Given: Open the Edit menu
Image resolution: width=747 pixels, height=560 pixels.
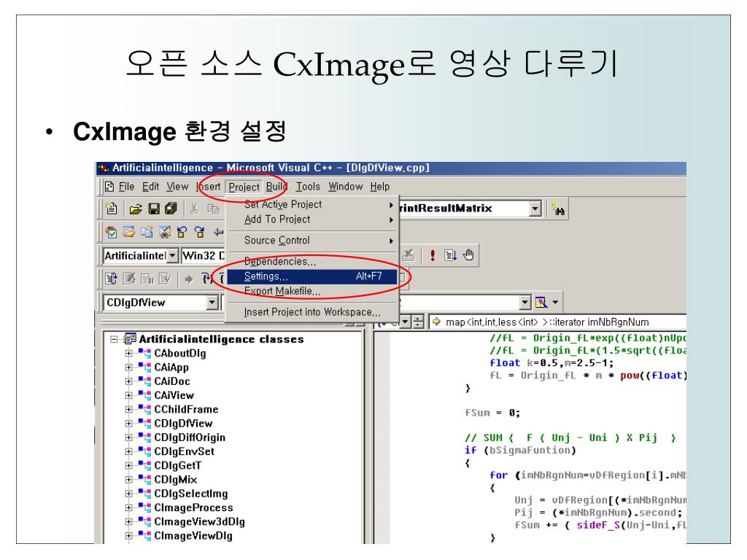Looking at the screenshot, I should point(150,187).
